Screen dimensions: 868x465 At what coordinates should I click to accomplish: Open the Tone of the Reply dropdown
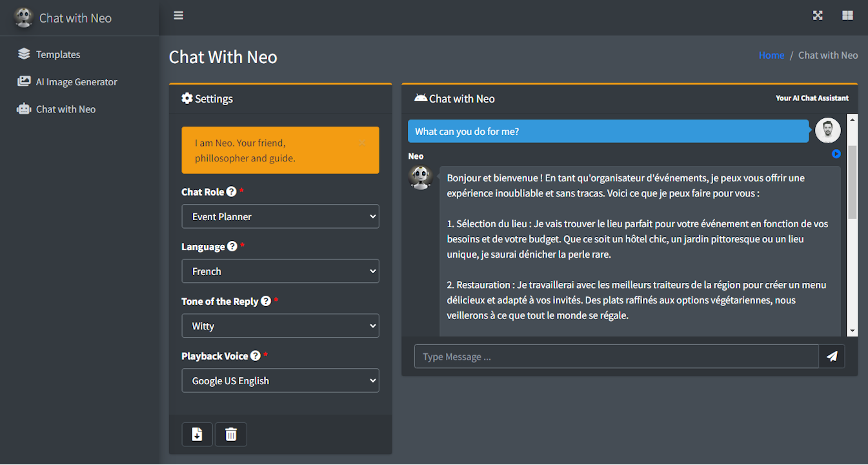pyautogui.click(x=280, y=325)
